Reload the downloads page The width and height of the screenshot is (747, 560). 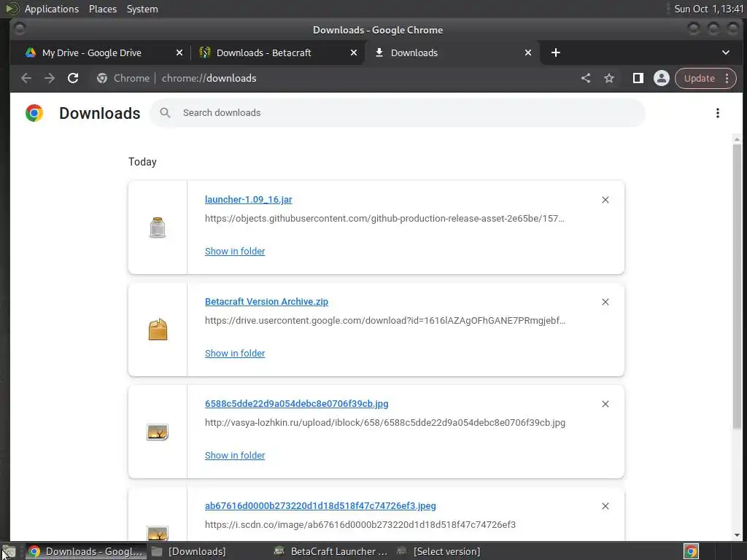click(x=73, y=78)
